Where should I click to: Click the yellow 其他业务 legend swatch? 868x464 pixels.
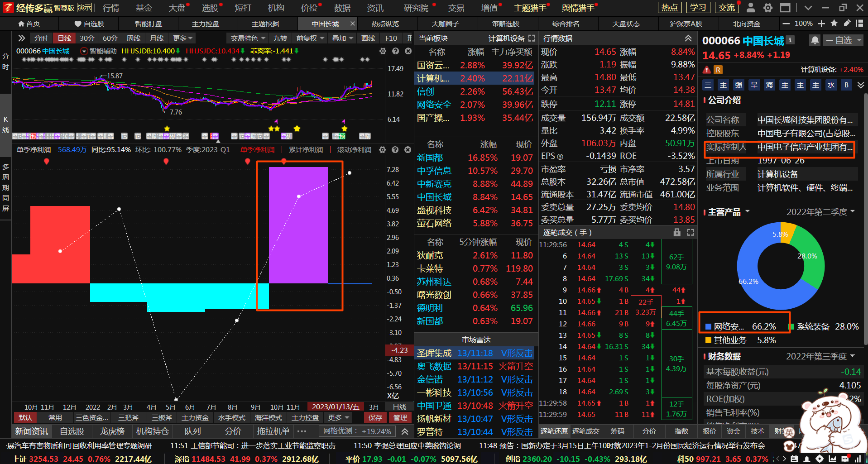click(709, 340)
